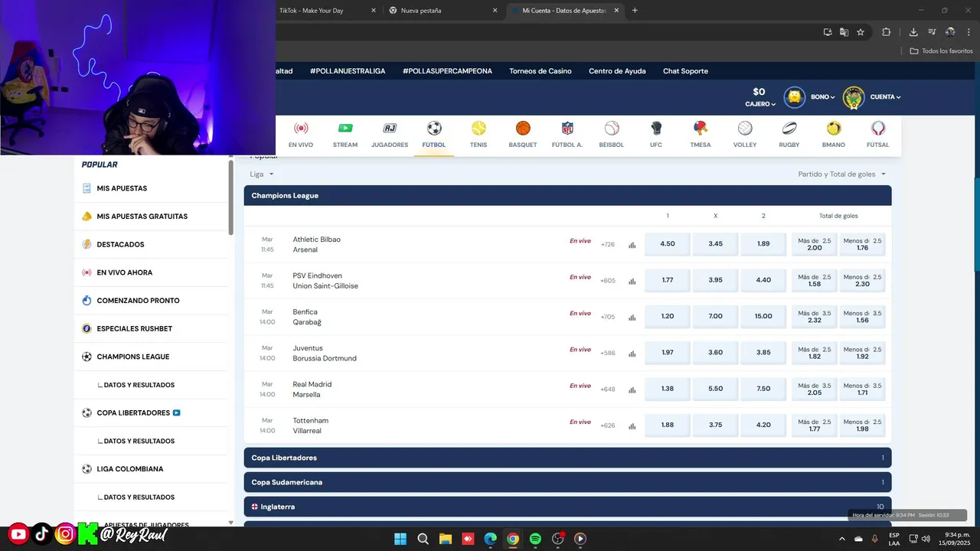This screenshot has width=980, height=551.
Task: Select the Basquet sport icon
Action: (523, 129)
